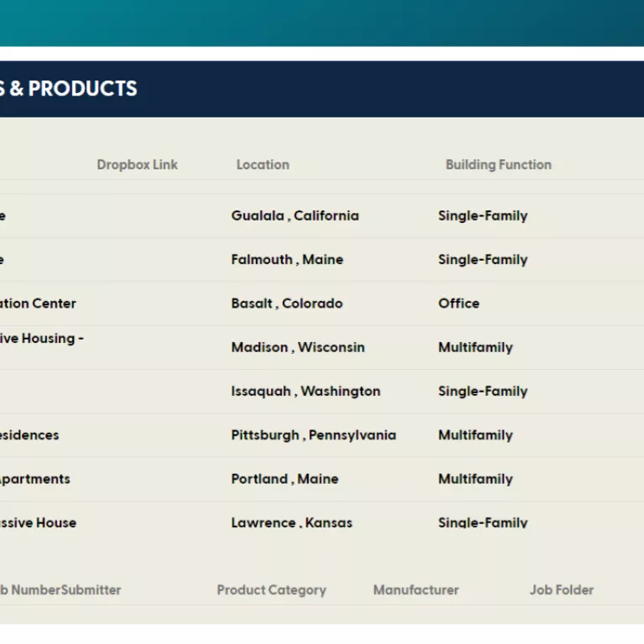Open the Gualala, California project row
The width and height of the screenshot is (644, 644).
(294, 216)
